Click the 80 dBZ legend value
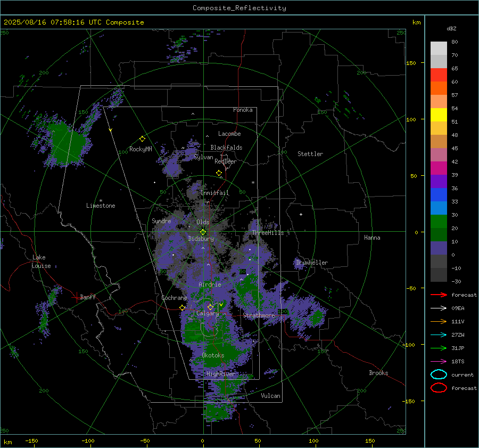This screenshot has width=479, height=448. 455,42
